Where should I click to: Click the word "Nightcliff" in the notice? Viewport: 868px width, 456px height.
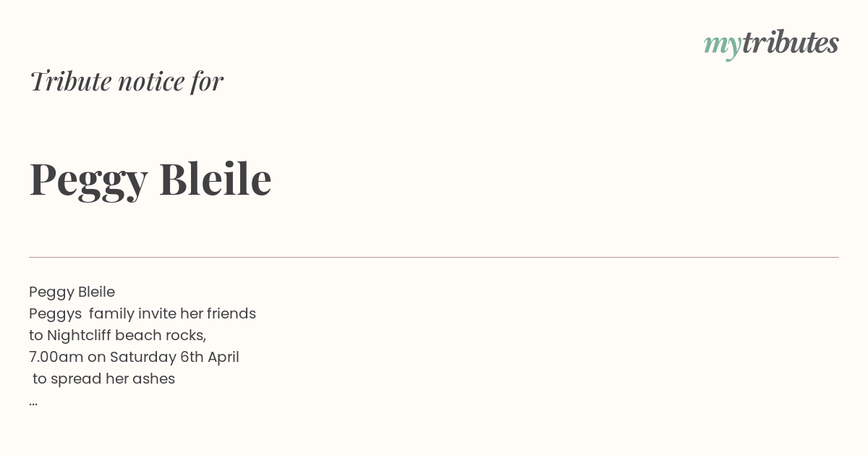(x=79, y=336)
